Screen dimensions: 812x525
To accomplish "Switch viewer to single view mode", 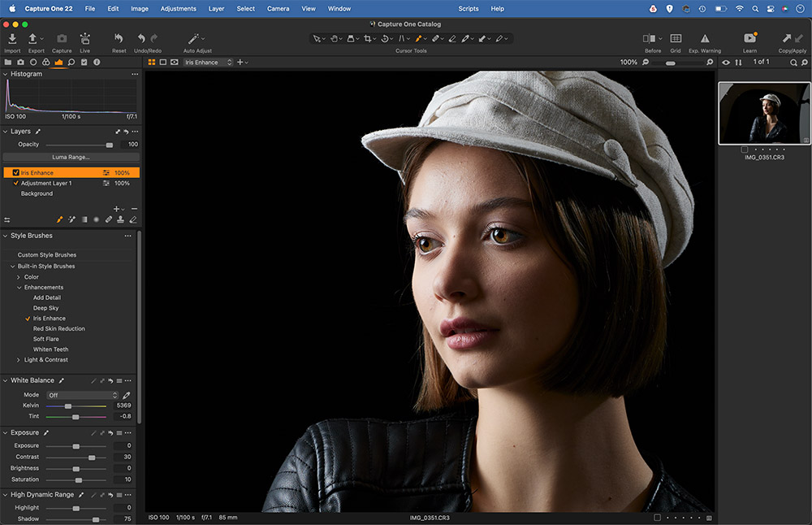I will pos(163,63).
